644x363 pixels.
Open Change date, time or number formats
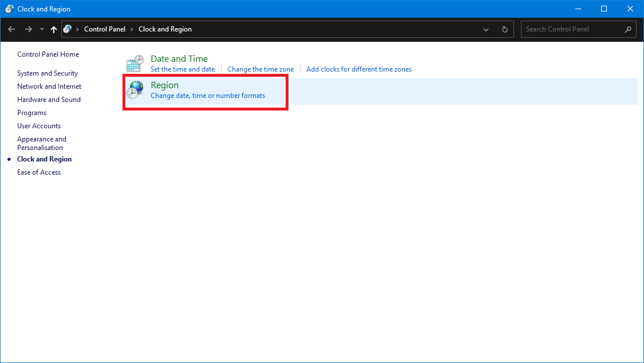coord(208,96)
